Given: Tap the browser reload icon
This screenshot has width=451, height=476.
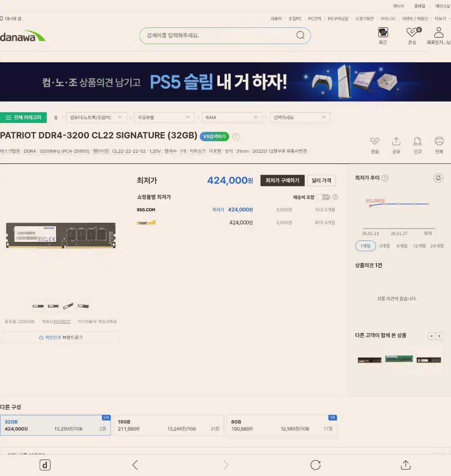Looking at the screenshot, I should 316,465.
